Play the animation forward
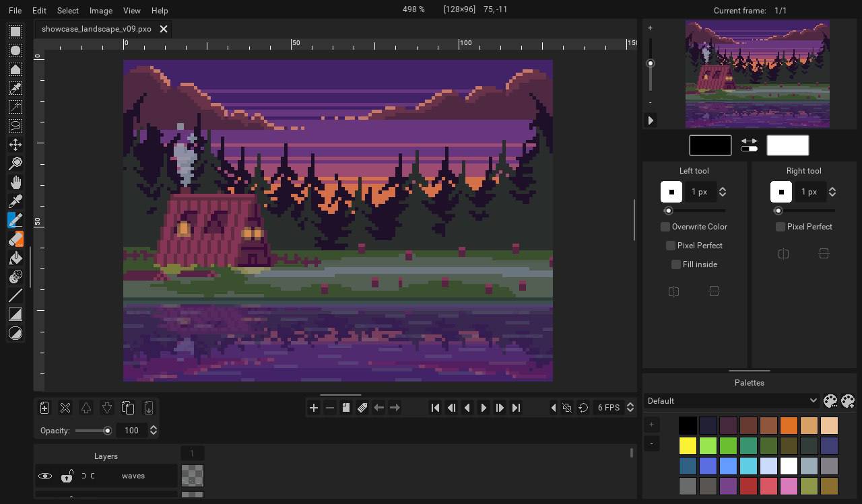The image size is (862, 504). tap(484, 408)
